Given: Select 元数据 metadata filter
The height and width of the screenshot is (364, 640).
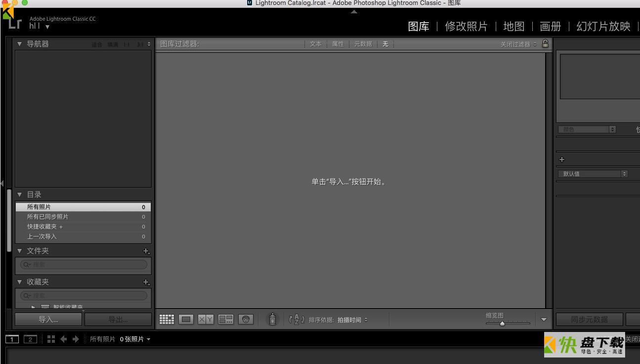Looking at the screenshot, I should pos(363,44).
